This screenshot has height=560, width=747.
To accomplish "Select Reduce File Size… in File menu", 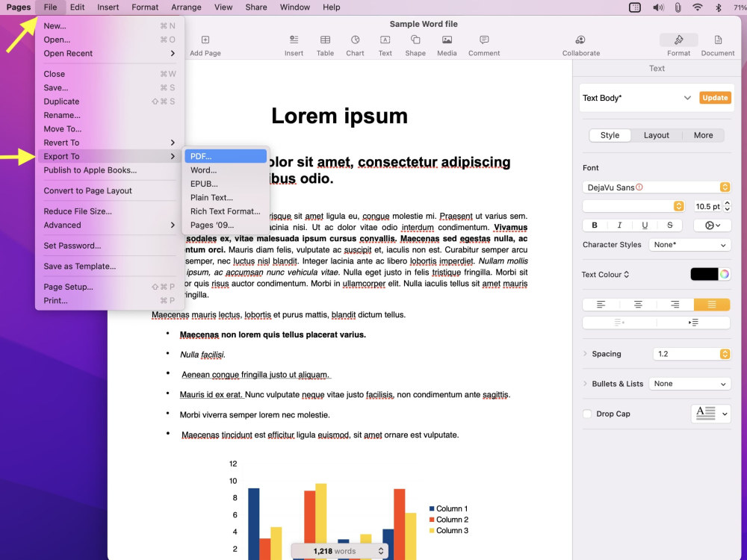I will (110, 211).
